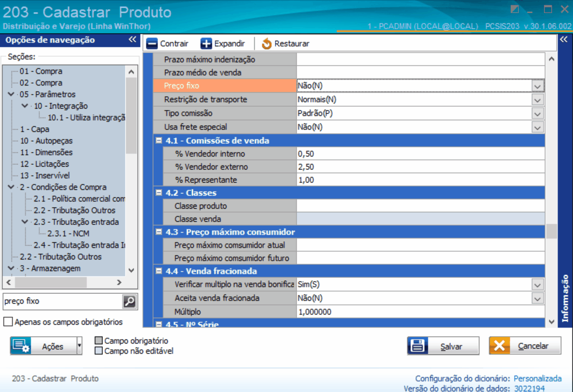The height and width of the screenshot is (392, 573).
Task: Click the % Vendedor interno value field
Action: [x=420, y=154]
